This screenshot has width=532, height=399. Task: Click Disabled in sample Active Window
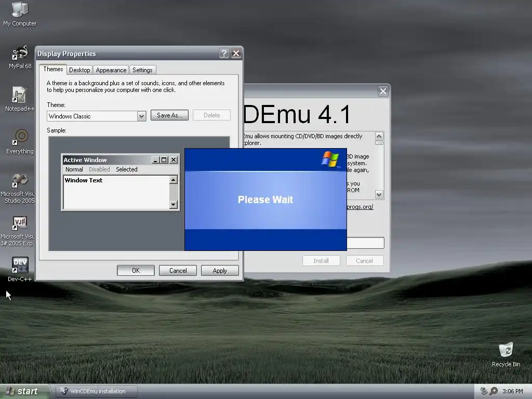click(99, 169)
